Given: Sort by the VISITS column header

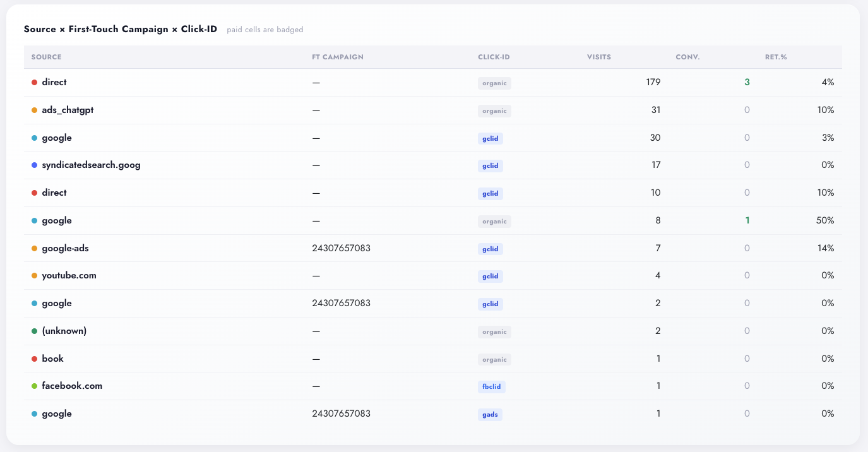Looking at the screenshot, I should click(599, 57).
